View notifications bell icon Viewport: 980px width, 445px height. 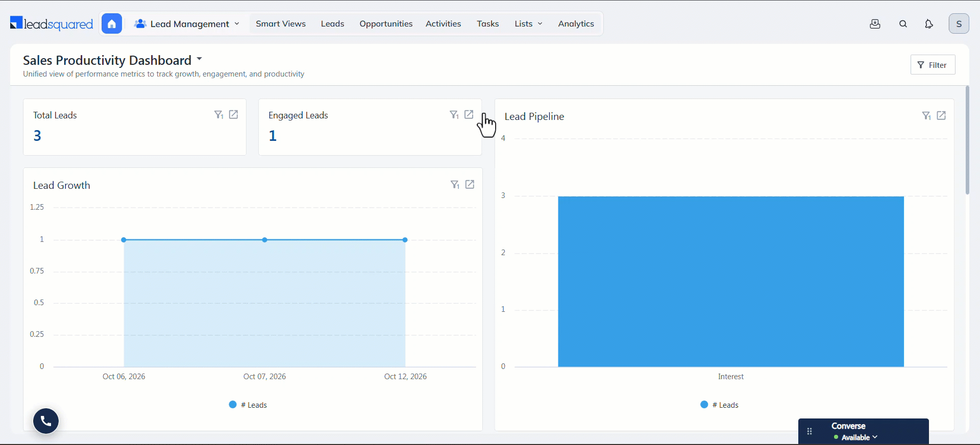click(929, 24)
